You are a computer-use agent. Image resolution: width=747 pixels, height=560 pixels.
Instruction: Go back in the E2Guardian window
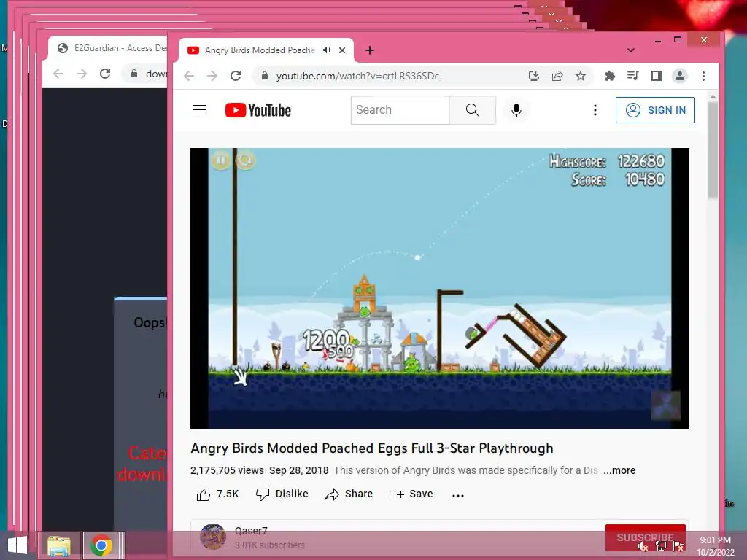pyautogui.click(x=58, y=74)
